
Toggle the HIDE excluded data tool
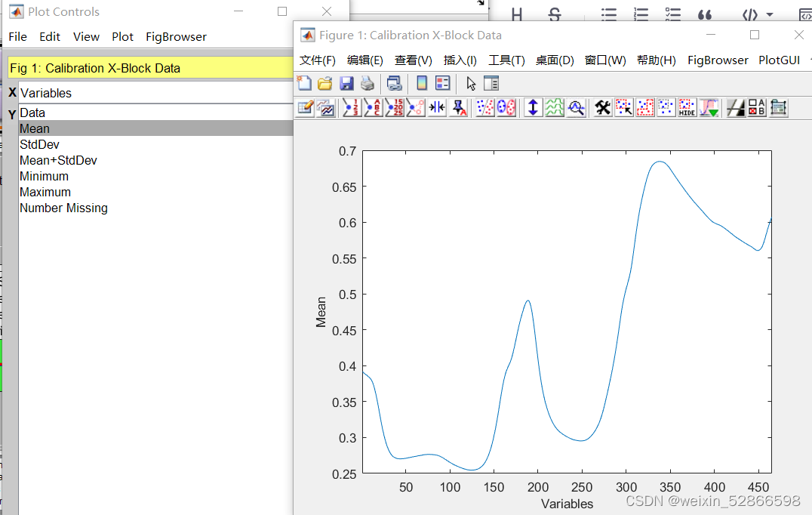pyautogui.click(x=685, y=107)
